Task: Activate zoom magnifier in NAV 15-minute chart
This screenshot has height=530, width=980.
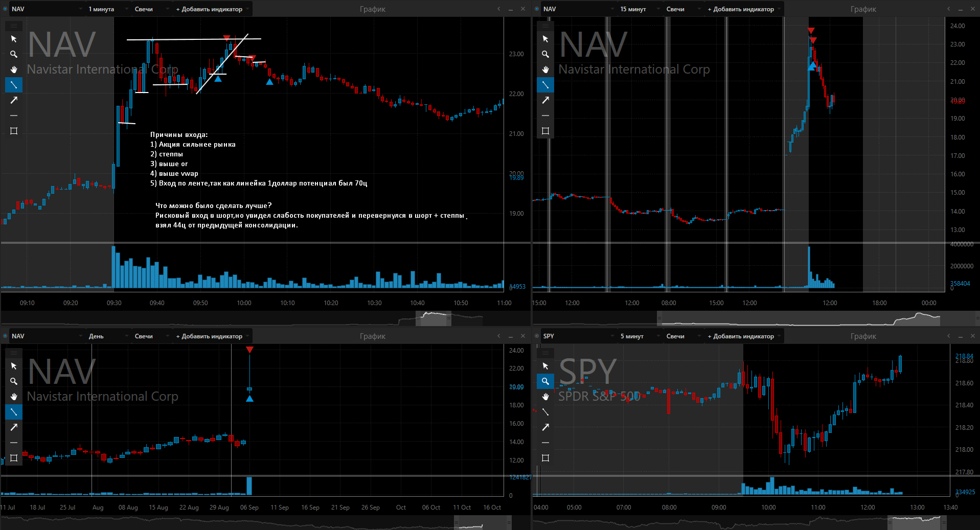Action: [x=545, y=54]
